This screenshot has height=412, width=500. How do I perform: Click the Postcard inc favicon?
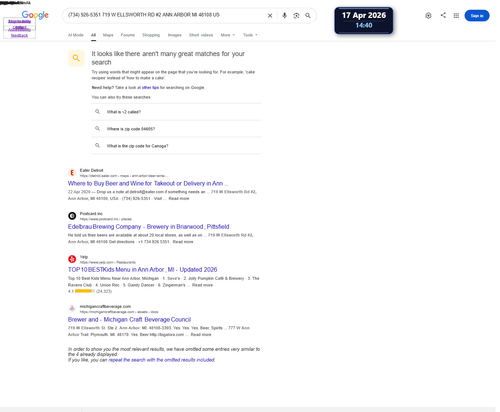pos(72,216)
